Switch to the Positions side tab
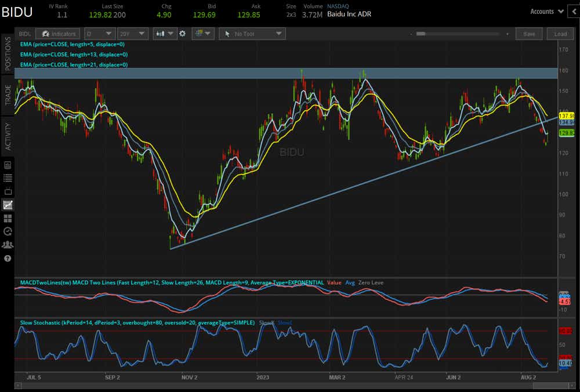 coord(8,54)
